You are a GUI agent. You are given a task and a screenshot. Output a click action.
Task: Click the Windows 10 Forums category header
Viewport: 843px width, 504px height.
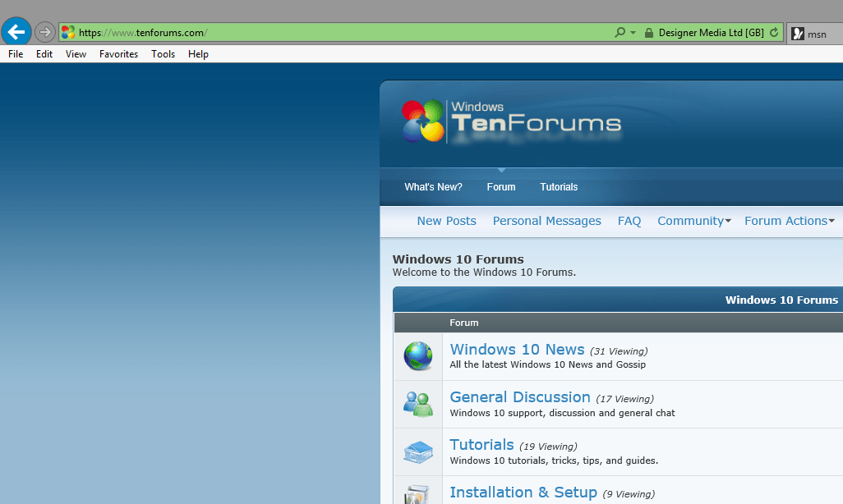tap(781, 300)
